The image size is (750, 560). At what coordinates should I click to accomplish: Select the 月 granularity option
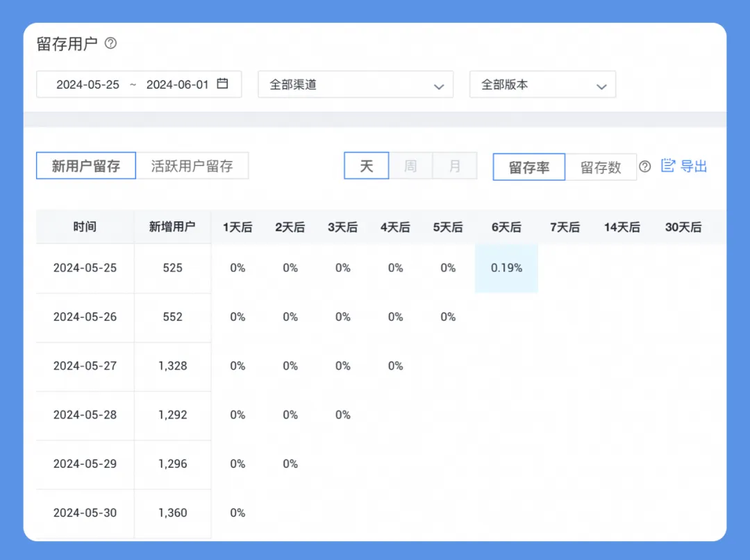(x=454, y=166)
